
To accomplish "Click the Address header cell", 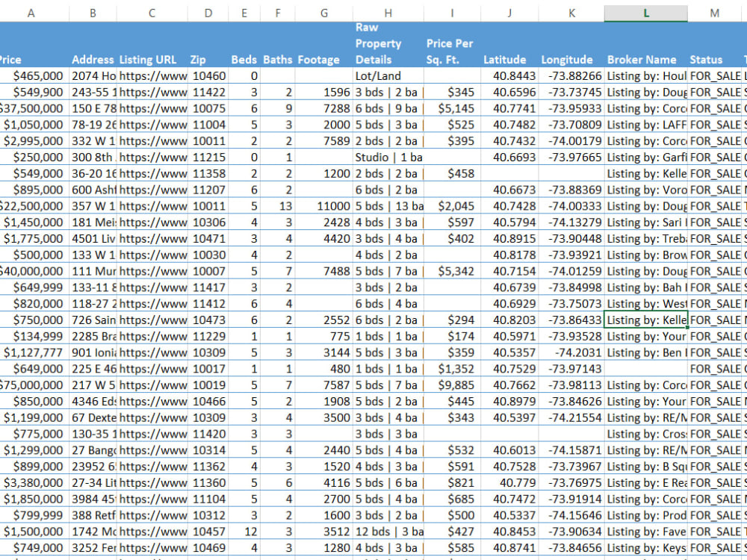I will [93, 45].
